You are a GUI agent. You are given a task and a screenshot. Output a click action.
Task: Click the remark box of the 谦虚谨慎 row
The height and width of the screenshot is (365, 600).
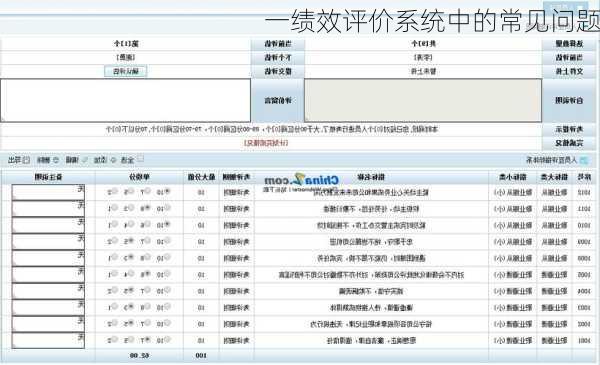pyautogui.click(x=48, y=307)
